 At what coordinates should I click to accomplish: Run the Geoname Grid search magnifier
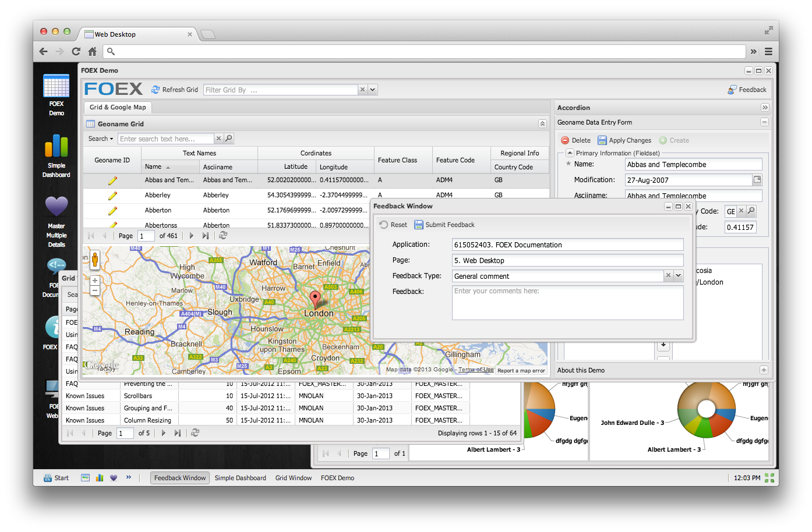pos(229,139)
